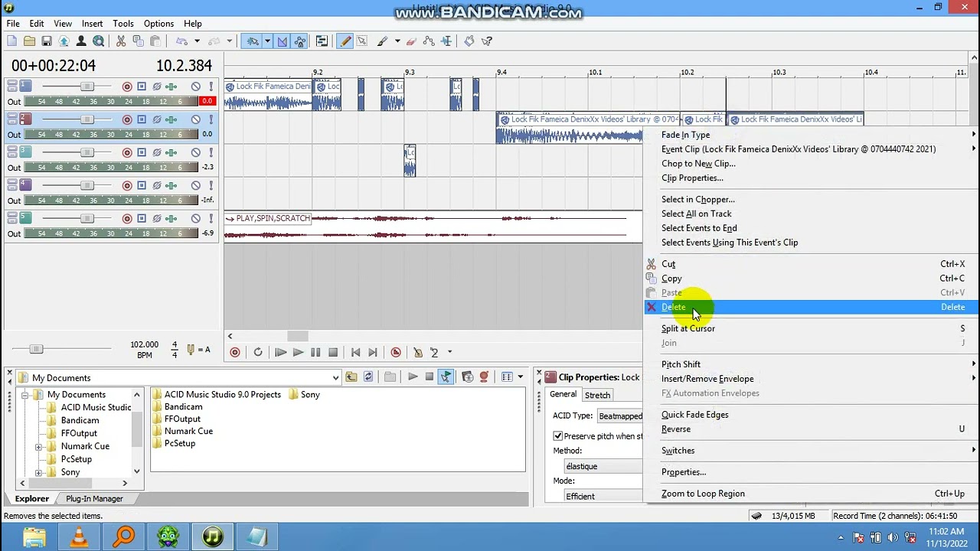Screen dimensions: 980x551
Task: Open the My Documents path dropdown
Action: tap(335, 378)
